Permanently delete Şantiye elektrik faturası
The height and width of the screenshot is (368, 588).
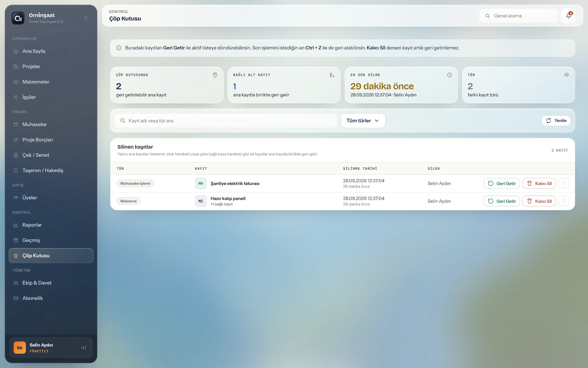coord(539,183)
